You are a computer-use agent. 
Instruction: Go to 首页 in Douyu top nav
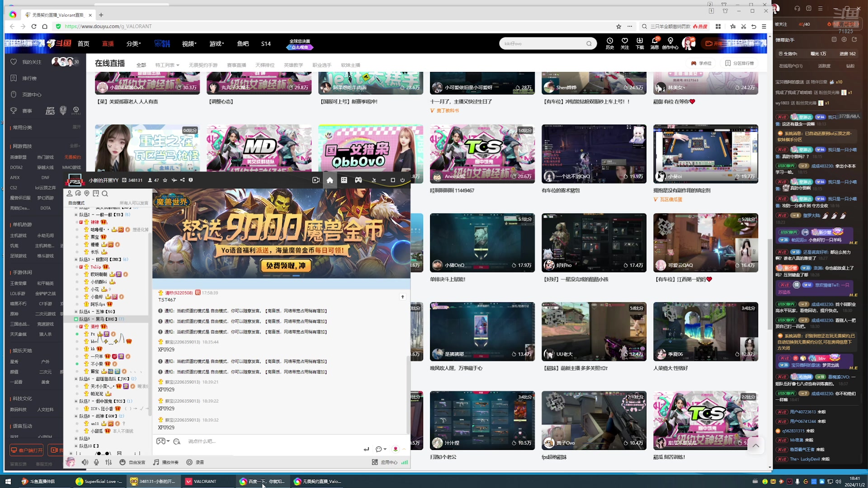pos(83,44)
